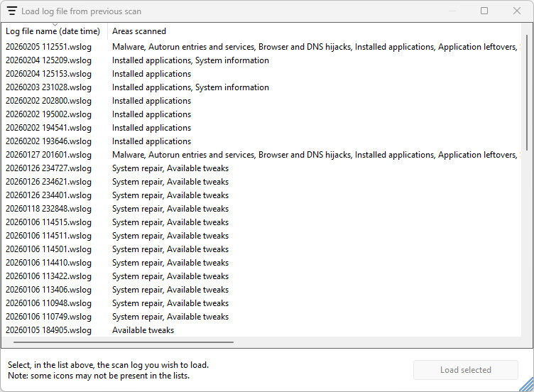
Task: Select log 20260106 110749.wslog
Action: tap(49, 317)
